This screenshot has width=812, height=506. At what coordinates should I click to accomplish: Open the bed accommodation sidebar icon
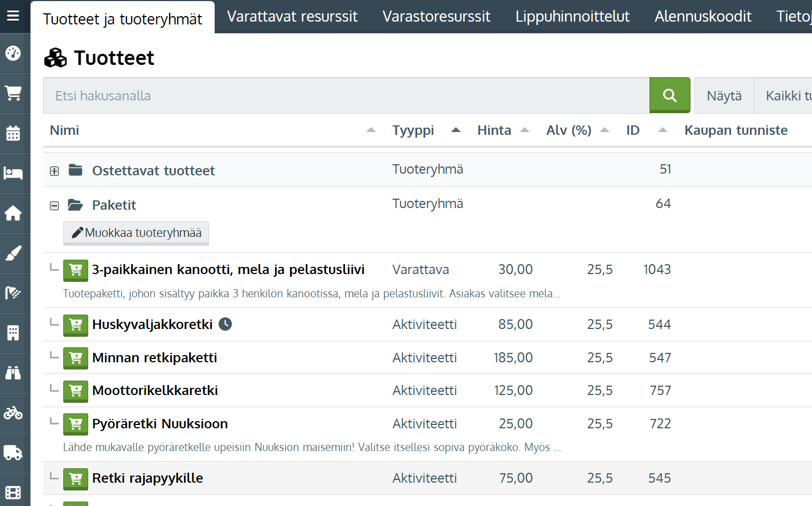pos(13,173)
